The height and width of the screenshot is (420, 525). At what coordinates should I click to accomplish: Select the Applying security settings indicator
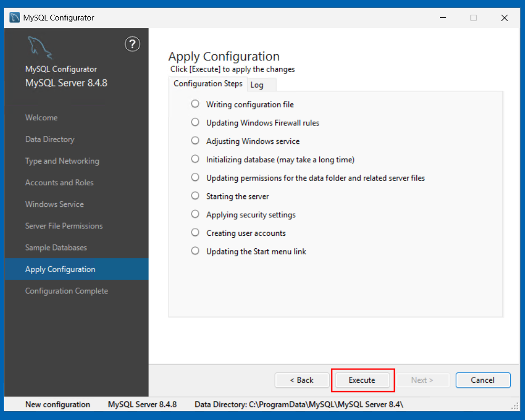point(195,214)
